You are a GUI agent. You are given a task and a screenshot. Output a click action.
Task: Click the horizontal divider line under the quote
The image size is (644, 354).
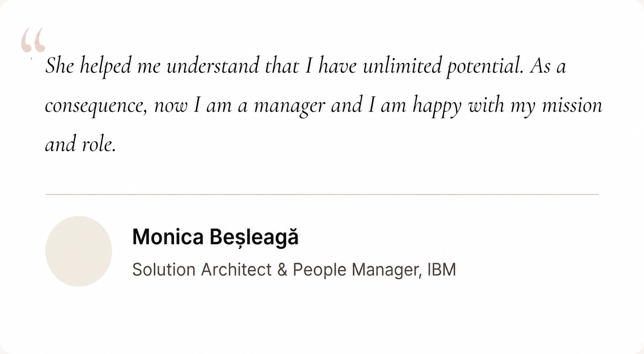[x=322, y=194]
